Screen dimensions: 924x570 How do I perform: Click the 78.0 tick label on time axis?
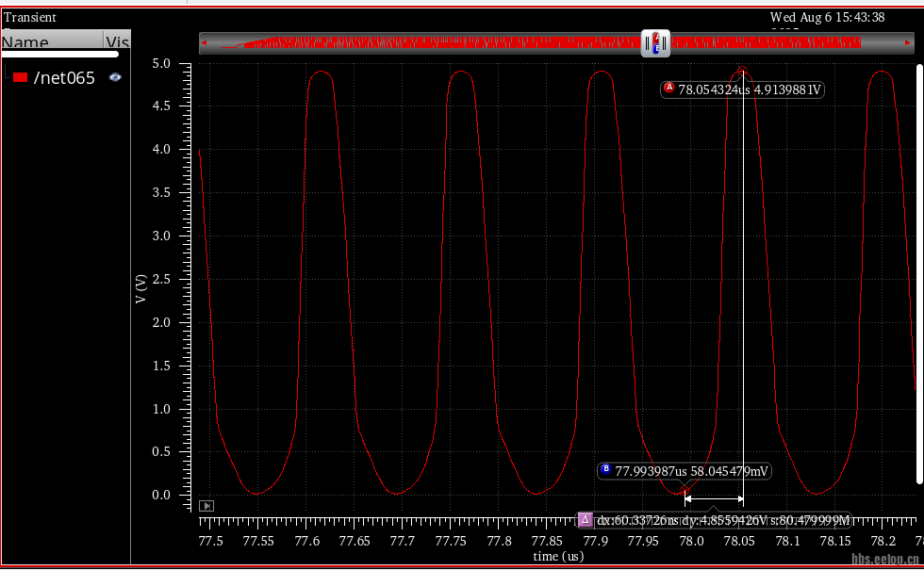tap(691, 541)
